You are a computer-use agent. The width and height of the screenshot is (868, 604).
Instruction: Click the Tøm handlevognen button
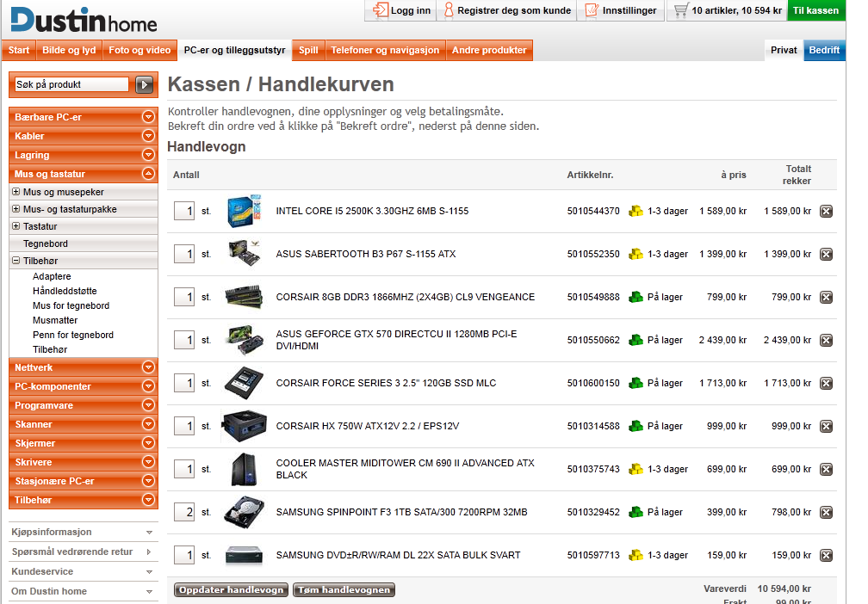(x=344, y=589)
